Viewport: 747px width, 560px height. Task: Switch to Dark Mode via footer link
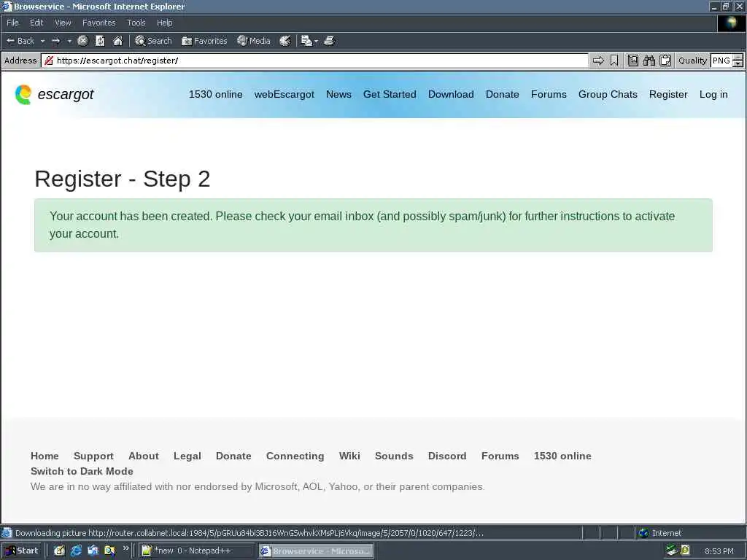tap(82, 471)
